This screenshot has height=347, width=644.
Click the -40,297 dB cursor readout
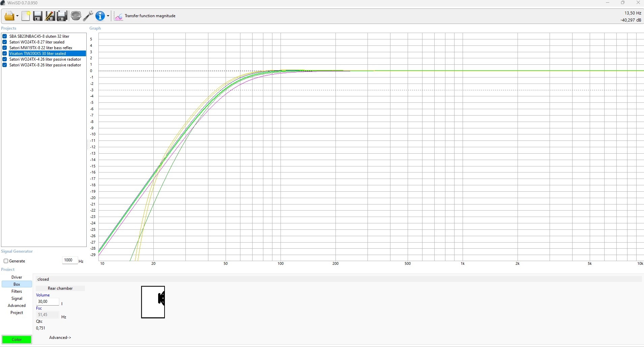[631, 20]
